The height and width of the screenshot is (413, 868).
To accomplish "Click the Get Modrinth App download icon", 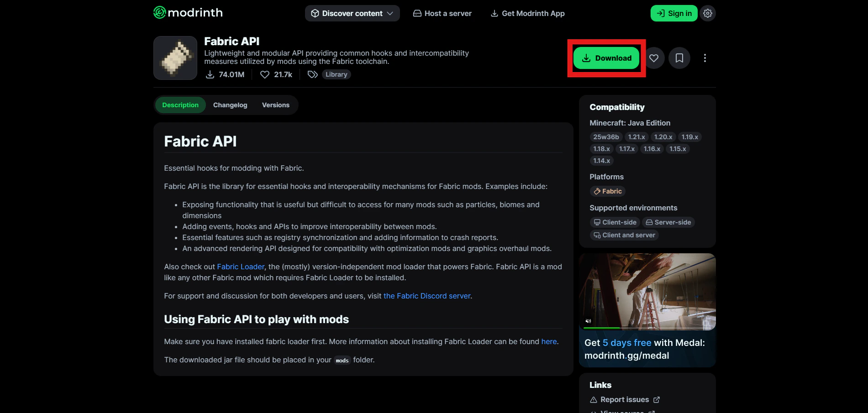I will point(494,13).
